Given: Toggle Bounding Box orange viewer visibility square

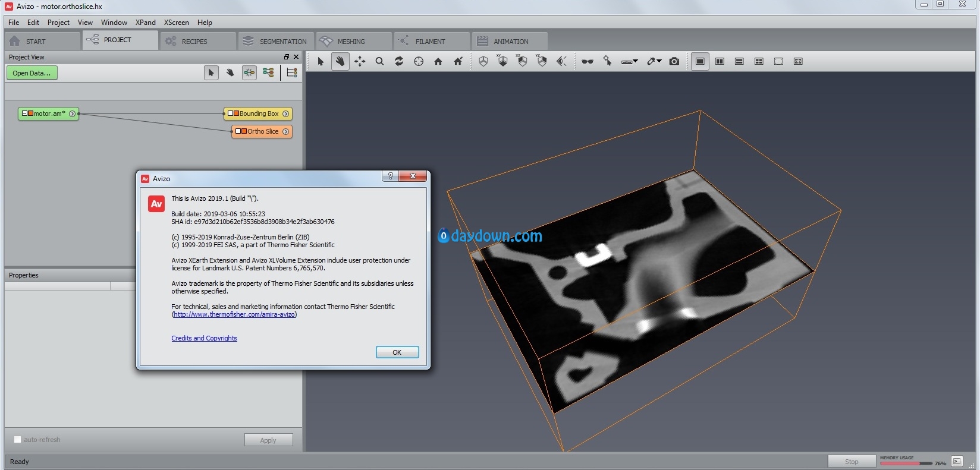Looking at the screenshot, I should (x=237, y=113).
